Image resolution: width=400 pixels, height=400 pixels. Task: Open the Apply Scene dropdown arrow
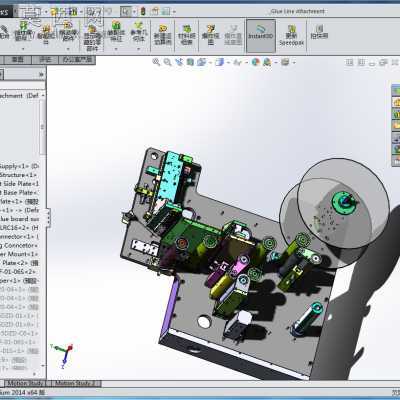coord(276,62)
